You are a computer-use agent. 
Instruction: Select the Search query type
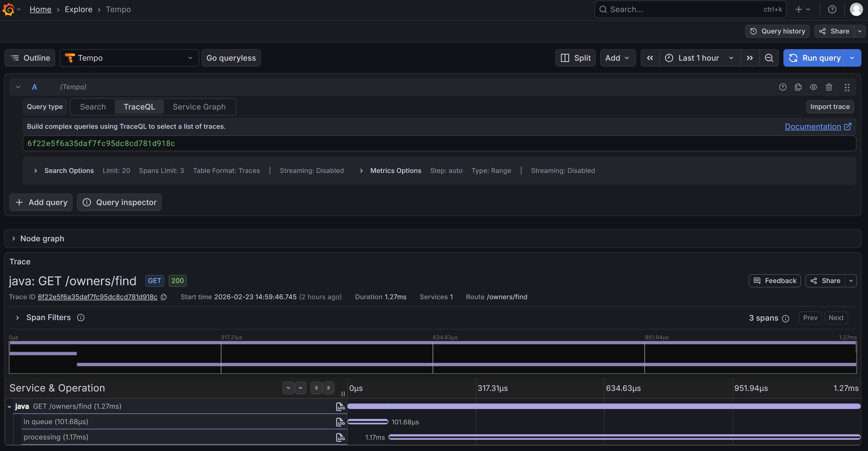(93, 107)
